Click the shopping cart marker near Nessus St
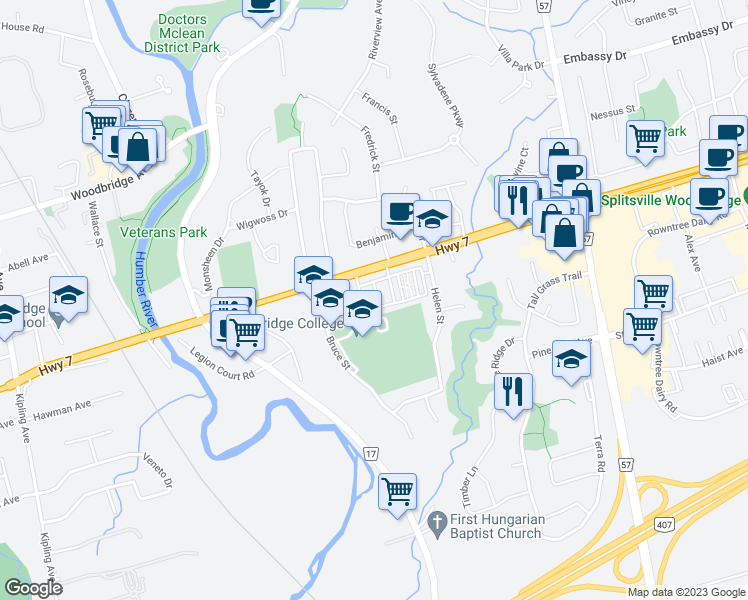 click(645, 140)
